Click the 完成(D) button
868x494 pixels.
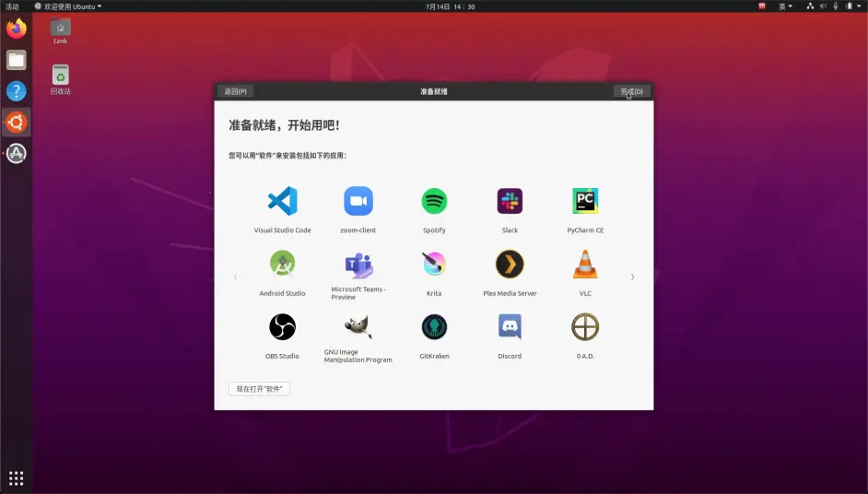(x=631, y=91)
